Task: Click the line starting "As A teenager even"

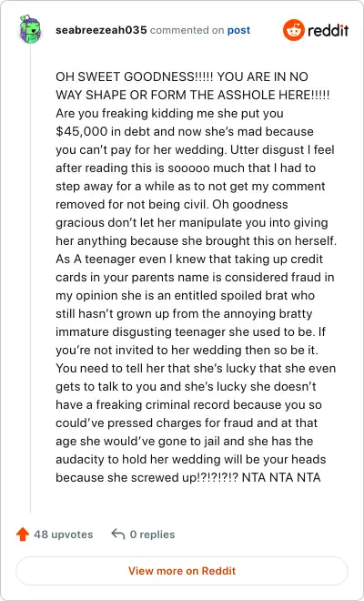Action: 189,260
